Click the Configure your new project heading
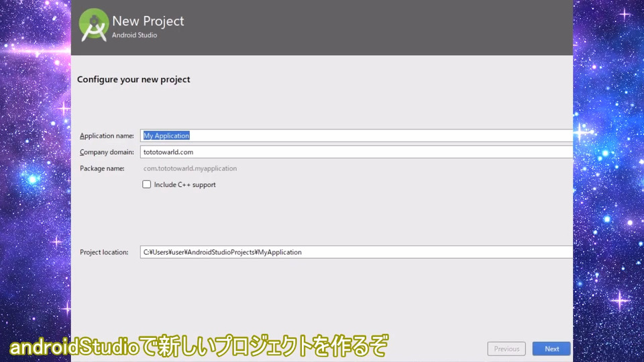Screen dimensions: 644x362 tap(133, 79)
